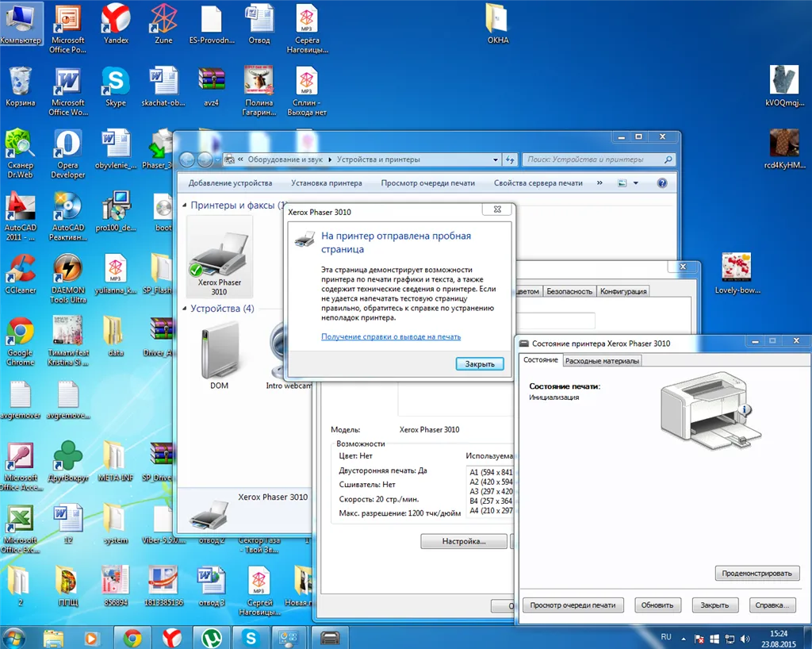This screenshot has height=649, width=812.
Task: Select the Состояние tab
Action: (540, 359)
